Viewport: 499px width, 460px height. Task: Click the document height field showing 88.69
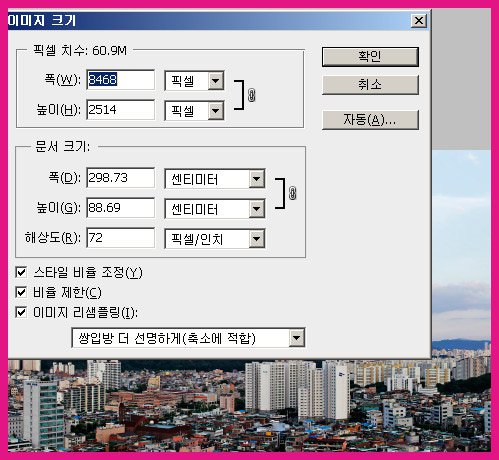121,208
